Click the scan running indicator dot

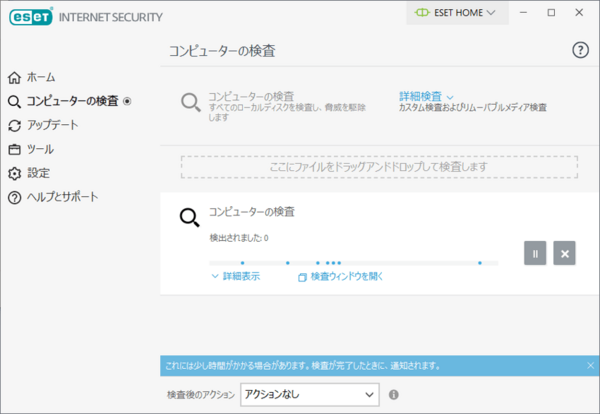point(127,101)
